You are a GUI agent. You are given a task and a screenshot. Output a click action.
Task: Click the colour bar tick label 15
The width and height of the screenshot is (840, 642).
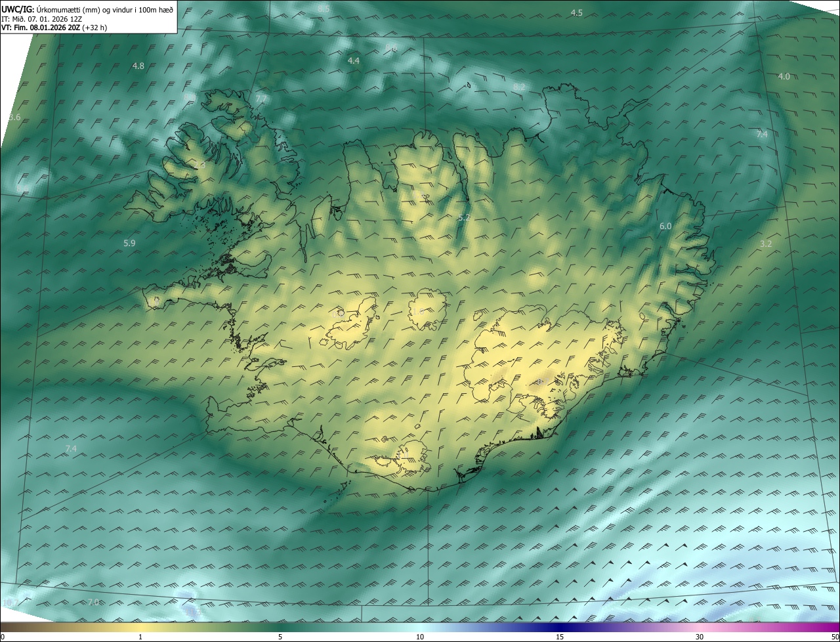click(x=560, y=637)
